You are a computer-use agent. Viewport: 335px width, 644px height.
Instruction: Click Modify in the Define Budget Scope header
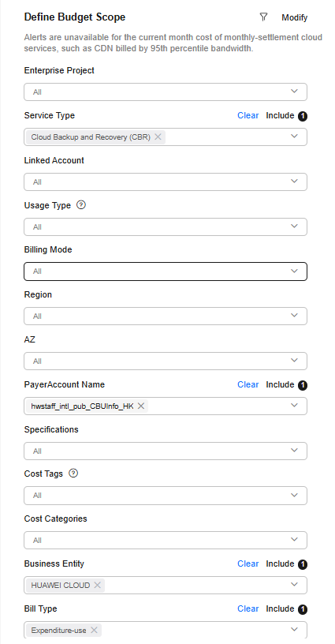pyautogui.click(x=295, y=17)
